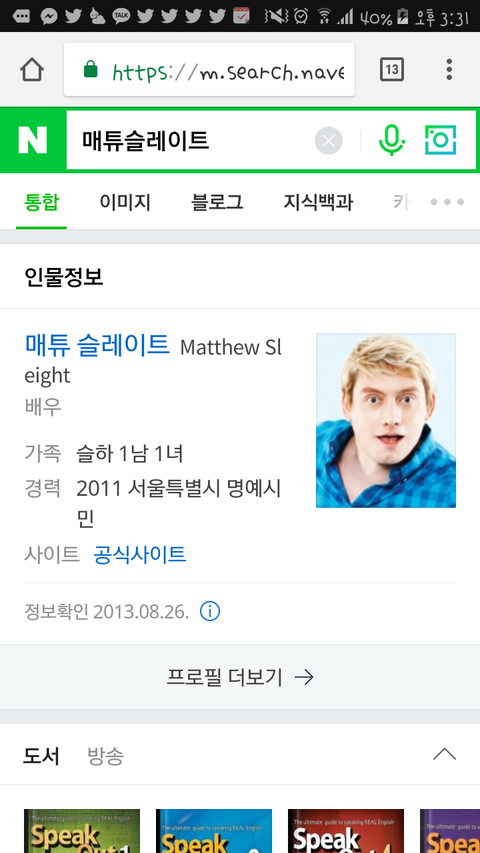Open the 공식사이트 link
480x853 pixels.
click(140, 555)
